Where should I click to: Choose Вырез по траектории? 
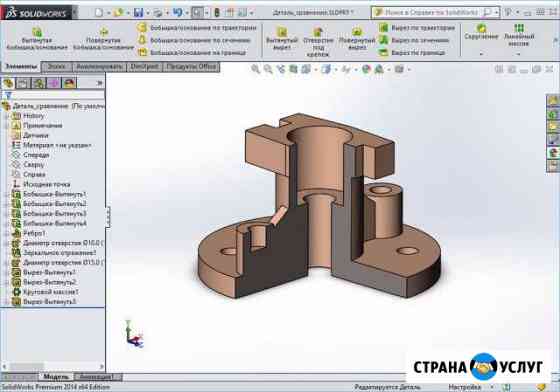[x=417, y=28]
